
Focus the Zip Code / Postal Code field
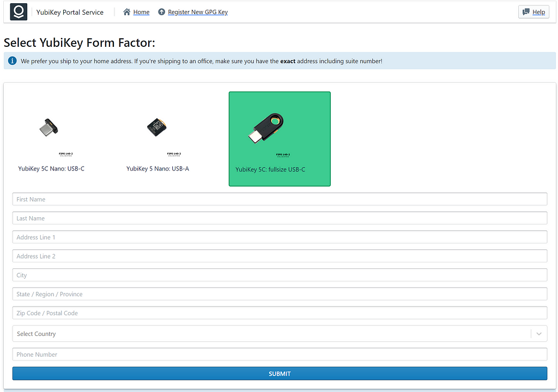click(x=280, y=313)
